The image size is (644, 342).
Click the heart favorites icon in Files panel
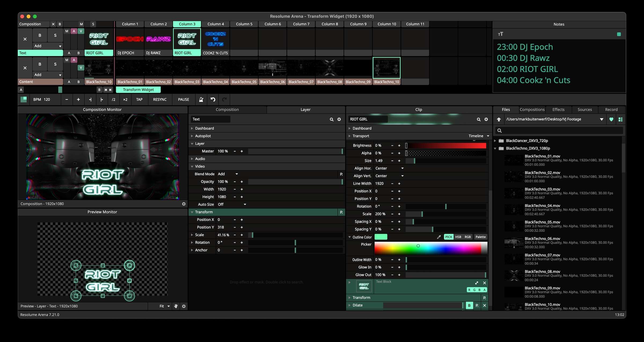pos(611,119)
